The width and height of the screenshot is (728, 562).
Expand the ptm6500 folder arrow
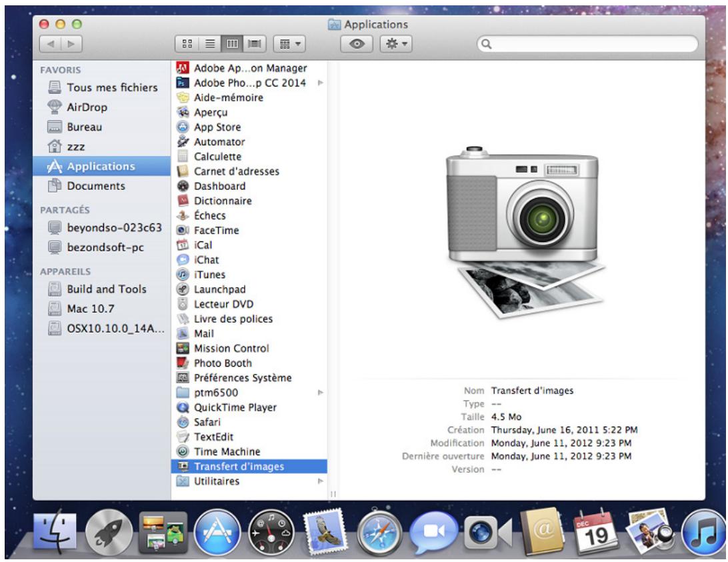(x=321, y=393)
